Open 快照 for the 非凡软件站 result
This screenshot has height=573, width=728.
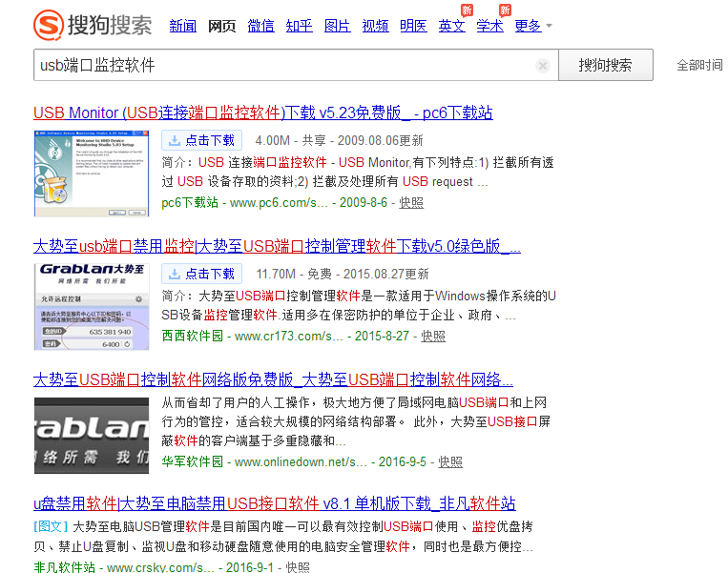click(x=298, y=567)
